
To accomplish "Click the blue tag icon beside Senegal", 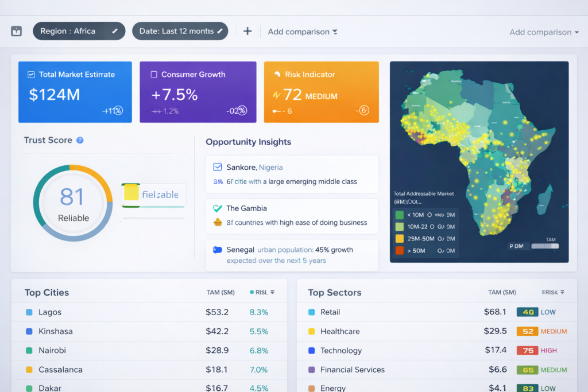I will point(218,250).
